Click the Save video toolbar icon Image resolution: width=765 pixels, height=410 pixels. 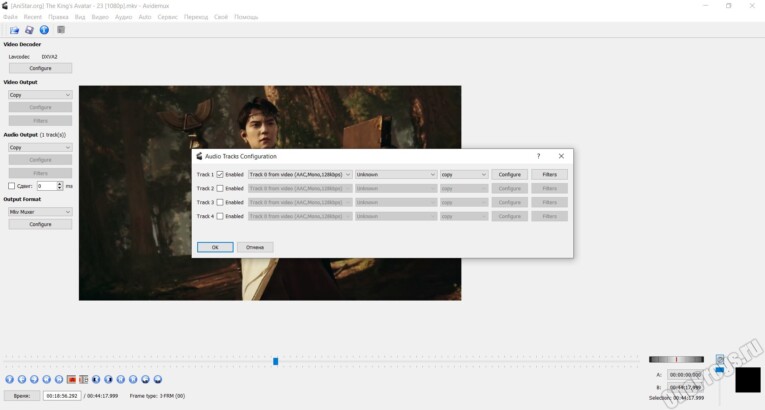tap(29, 30)
